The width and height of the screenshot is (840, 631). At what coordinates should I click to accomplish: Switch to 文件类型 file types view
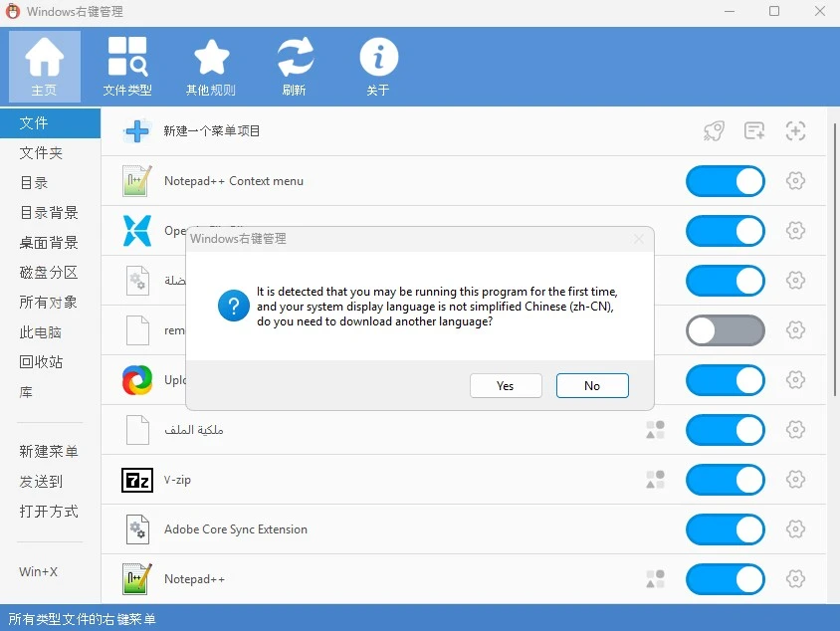tap(127, 67)
